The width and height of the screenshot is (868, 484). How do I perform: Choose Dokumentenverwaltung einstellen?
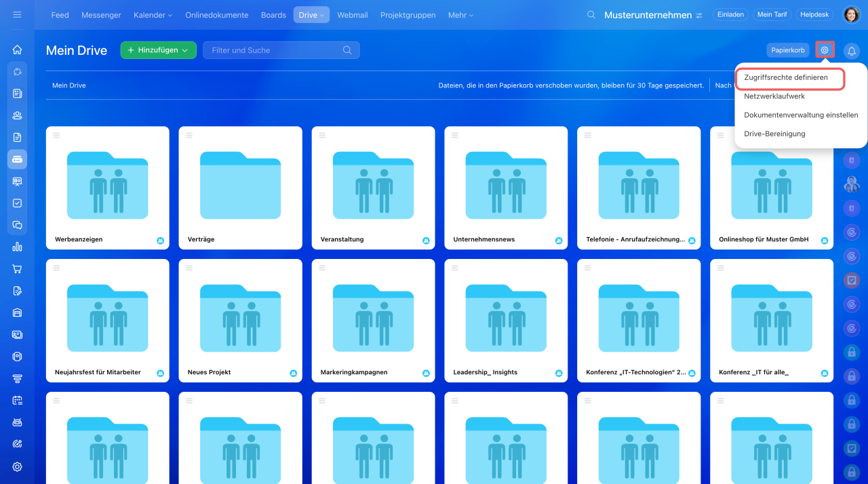pos(801,115)
